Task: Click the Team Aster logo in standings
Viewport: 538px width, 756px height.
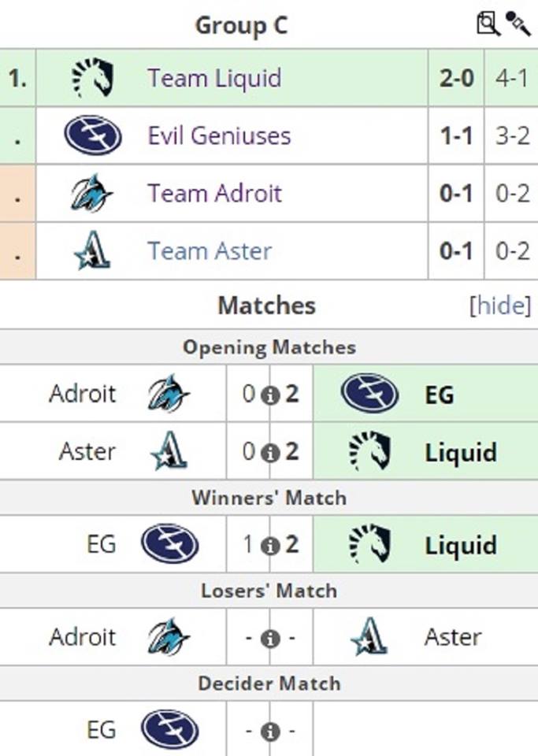Action: click(92, 251)
